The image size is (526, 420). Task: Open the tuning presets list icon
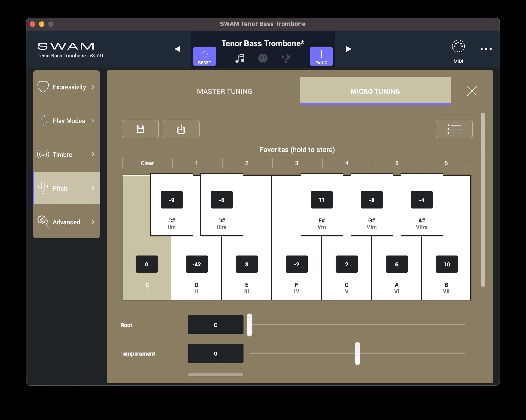[454, 129]
